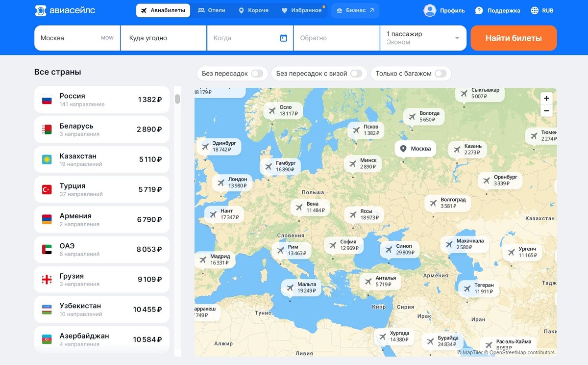
Task: Click the Псков 1 382 ₽ marker
Action: pos(366,130)
